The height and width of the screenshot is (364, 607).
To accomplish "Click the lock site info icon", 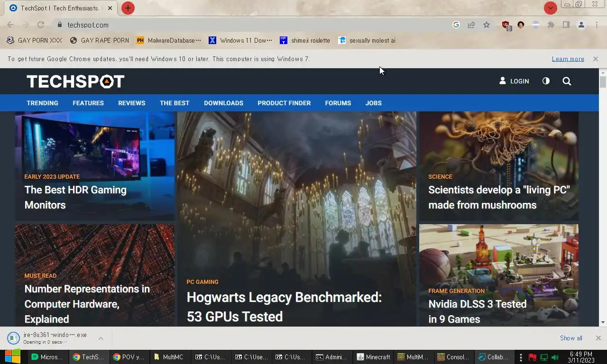I will [x=59, y=25].
